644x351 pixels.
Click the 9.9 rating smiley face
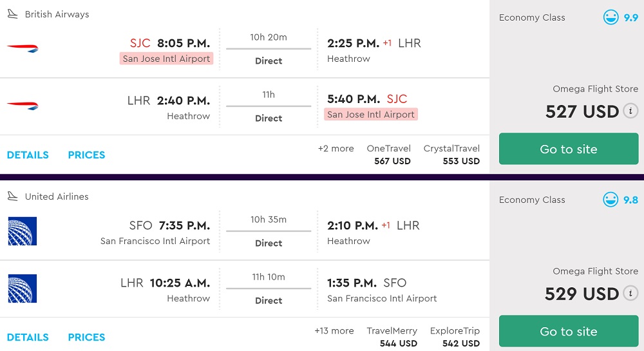click(611, 17)
